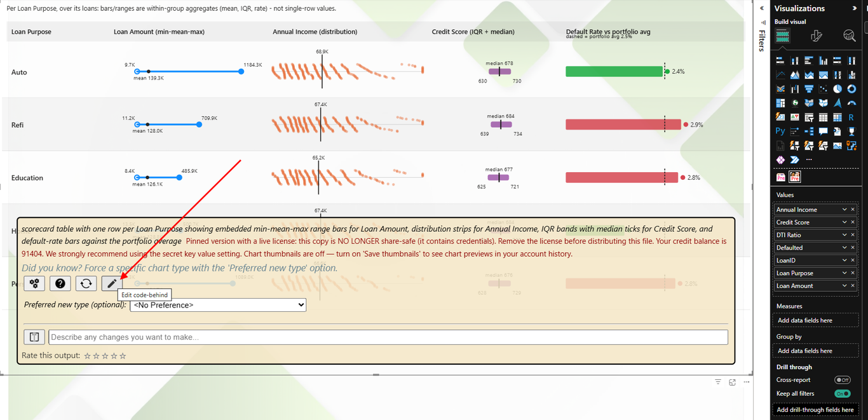
Task: Click the Edit code-behind pencil button
Action: click(x=112, y=283)
